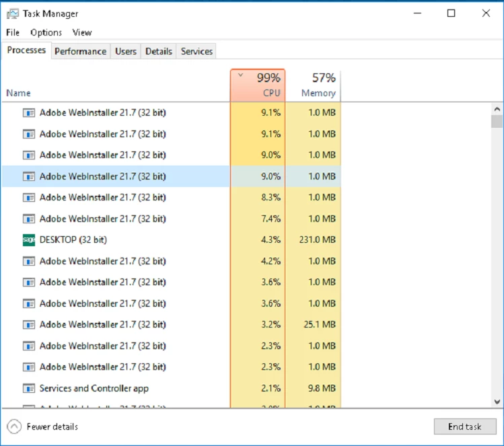Click the 231.0 MB memory value
Viewport: 504px width, 446px height.
[317, 239]
